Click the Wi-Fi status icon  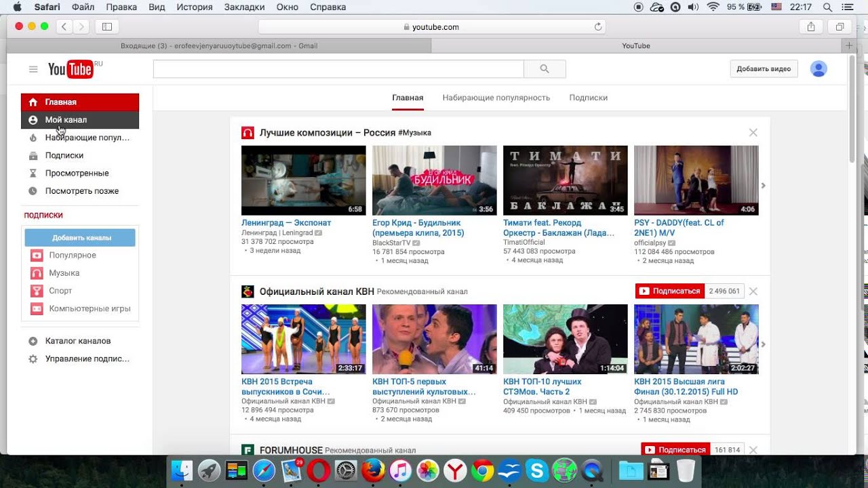713,7
